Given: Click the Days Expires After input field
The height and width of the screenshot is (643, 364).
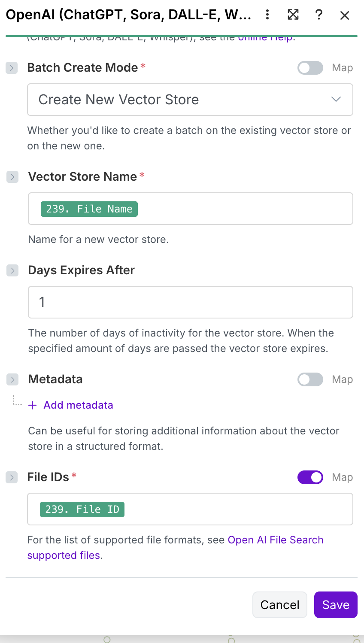Looking at the screenshot, I should point(190,302).
